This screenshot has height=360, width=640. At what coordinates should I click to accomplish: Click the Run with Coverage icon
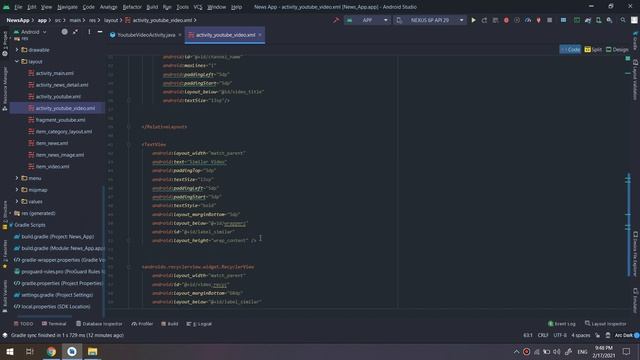point(517,20)
